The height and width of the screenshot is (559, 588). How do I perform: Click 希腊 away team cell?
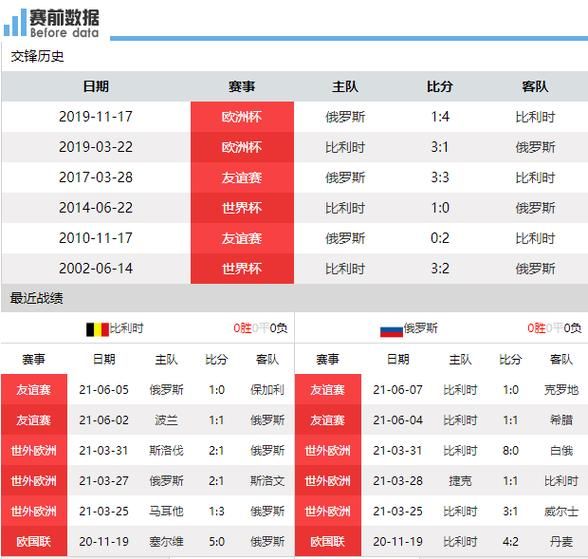point(561,420)
